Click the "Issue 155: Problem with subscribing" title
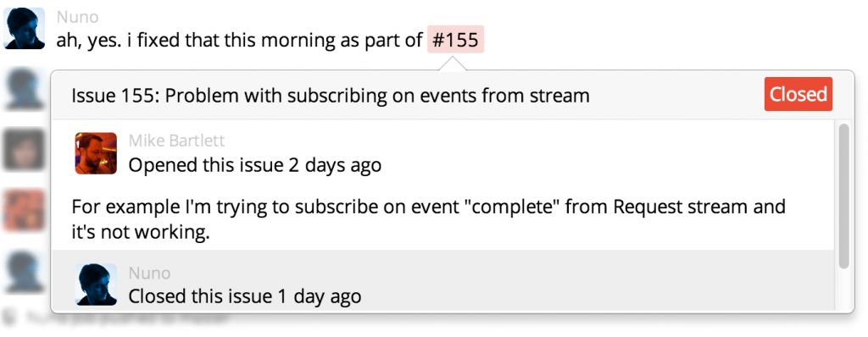The width and height of the screenshot is (868, 337). point(331,96)
